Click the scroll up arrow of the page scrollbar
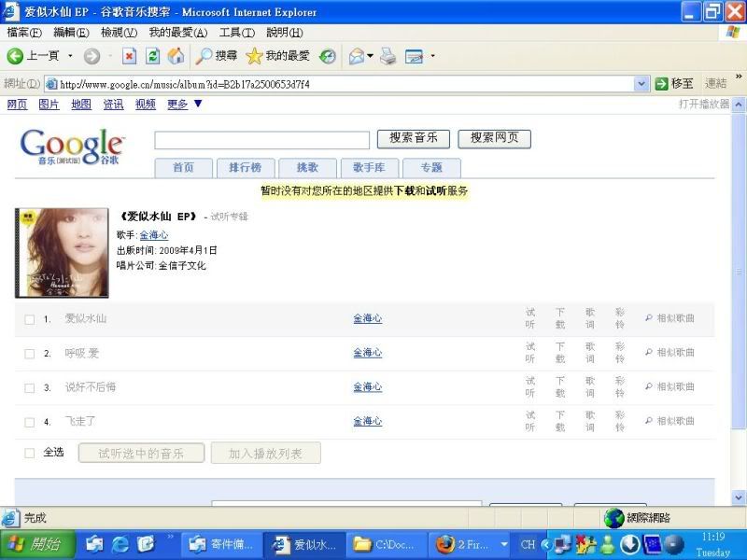The width and height of the screenshot is (747, 560). pos(739,104)
